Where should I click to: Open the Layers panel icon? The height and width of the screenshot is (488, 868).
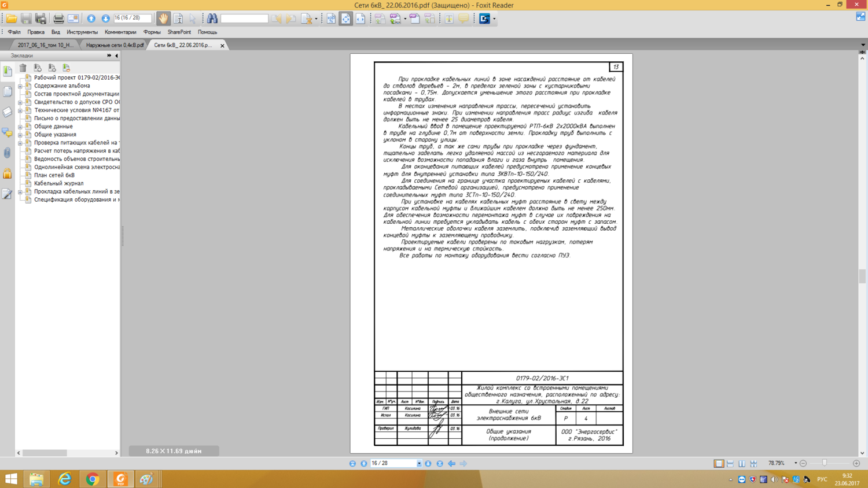8,112
